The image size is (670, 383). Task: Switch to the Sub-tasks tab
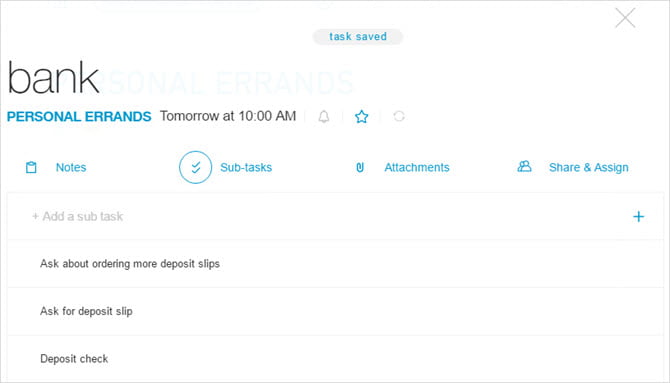point(246,168)
